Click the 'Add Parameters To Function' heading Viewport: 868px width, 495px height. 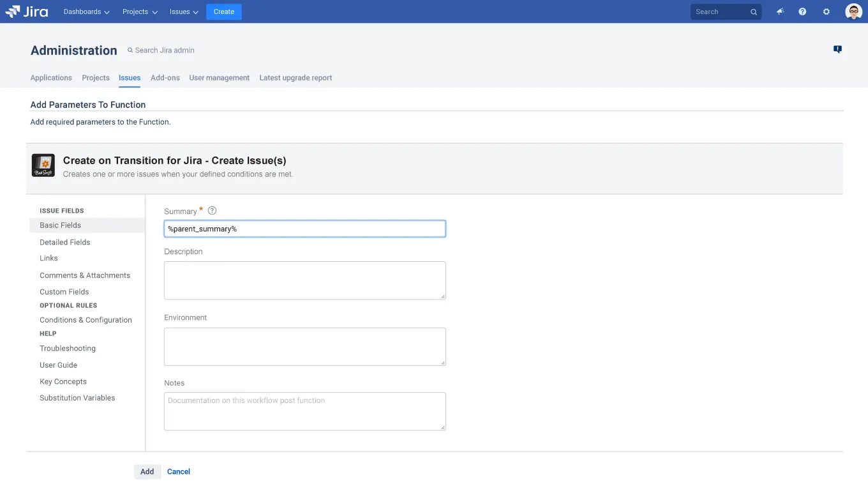[x=88, y=104]
